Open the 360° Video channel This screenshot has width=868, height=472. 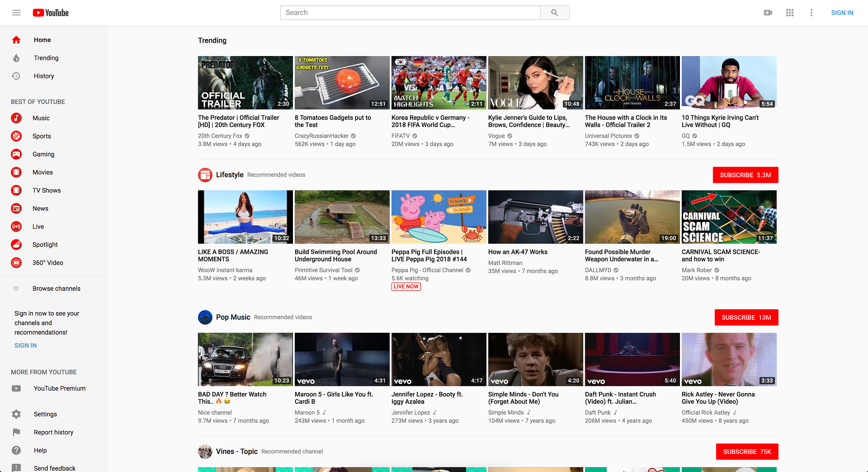point(47,263)
